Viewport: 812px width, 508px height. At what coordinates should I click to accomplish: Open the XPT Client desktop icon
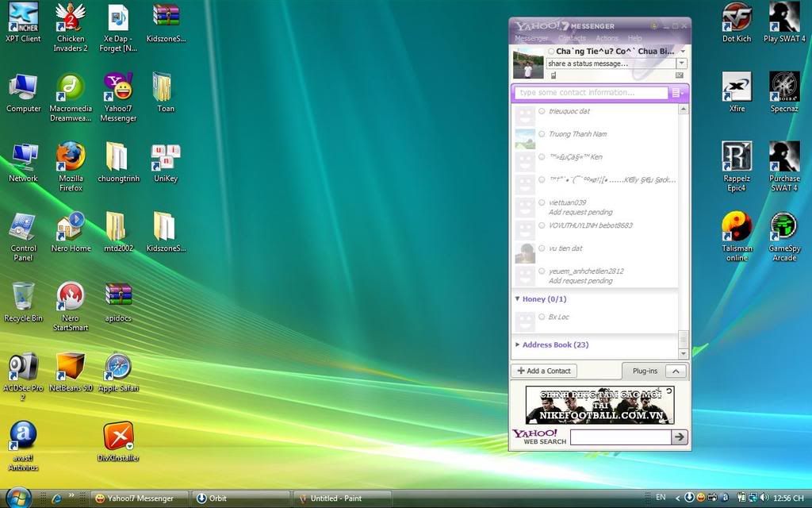pos(23,23)
